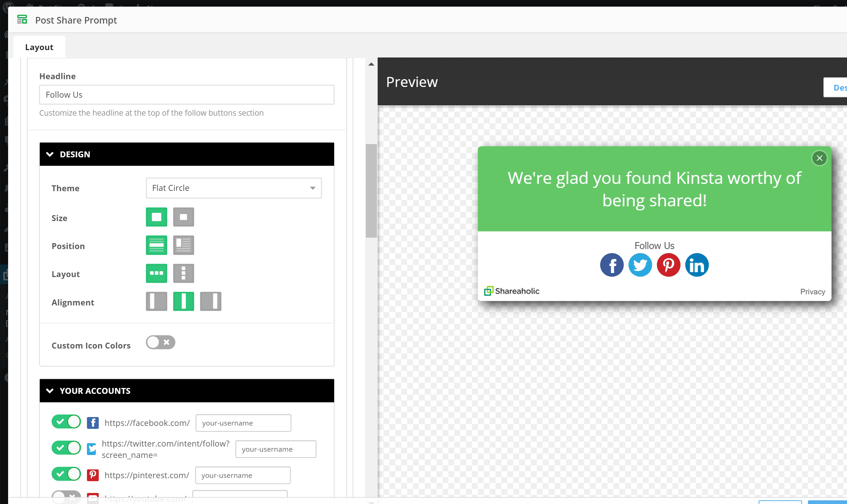Click the Headline input field

click(x=186, y=94)
